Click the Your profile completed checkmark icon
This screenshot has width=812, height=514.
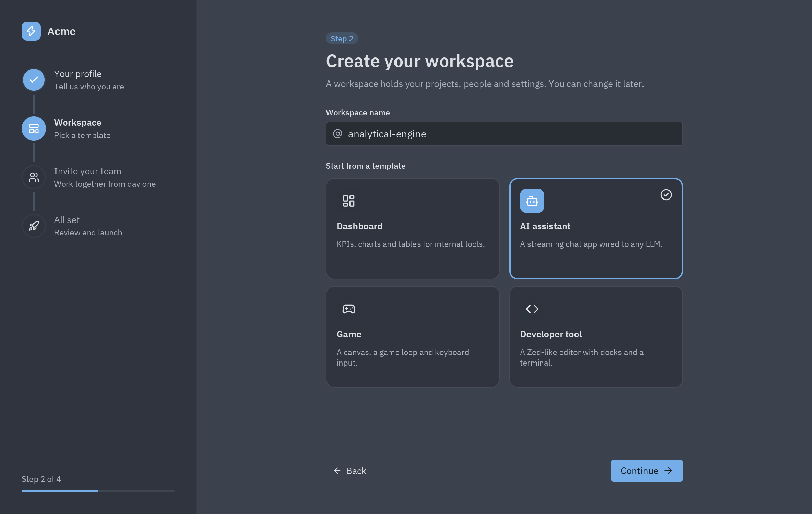34,80
